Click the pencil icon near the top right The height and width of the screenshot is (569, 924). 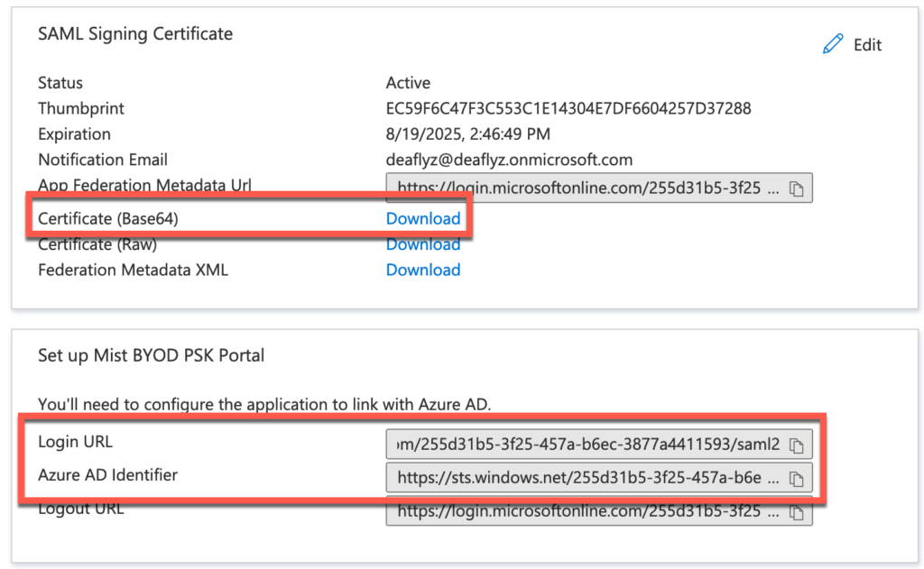tap(832, 43)
